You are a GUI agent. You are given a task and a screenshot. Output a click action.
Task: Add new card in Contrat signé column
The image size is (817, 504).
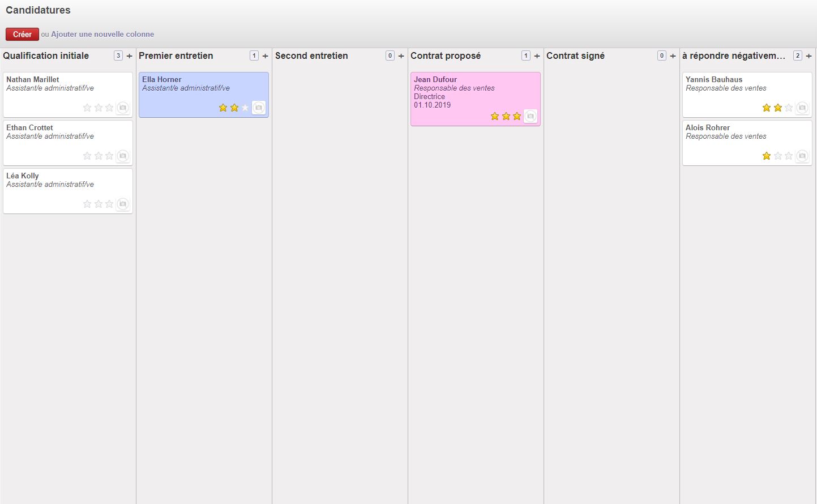pos(673,56)
